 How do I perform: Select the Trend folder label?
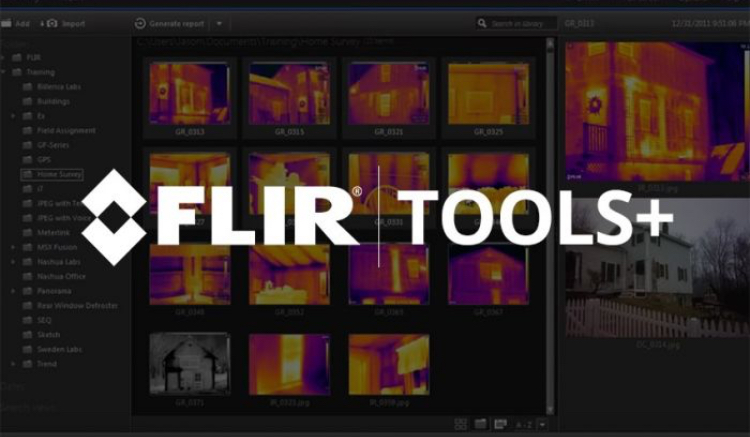pyautogui.click(x=46, y=364)
